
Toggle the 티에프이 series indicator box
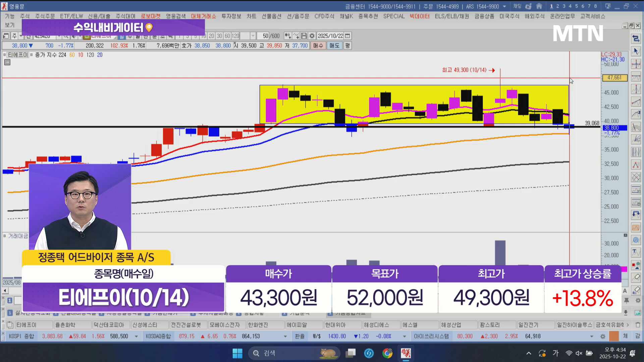[4, 55]
